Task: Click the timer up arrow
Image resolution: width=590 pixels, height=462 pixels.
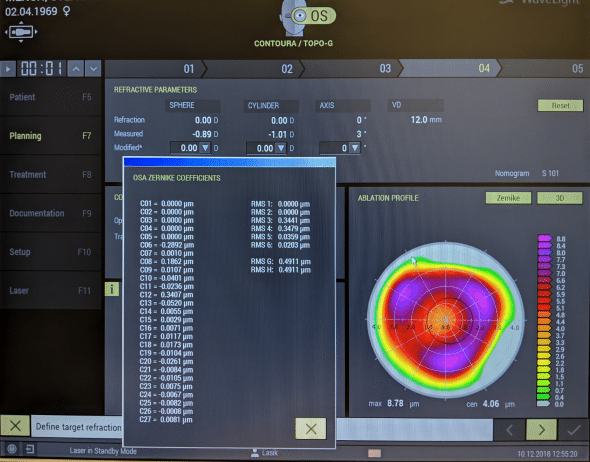Action: click(x=76, y=69)
